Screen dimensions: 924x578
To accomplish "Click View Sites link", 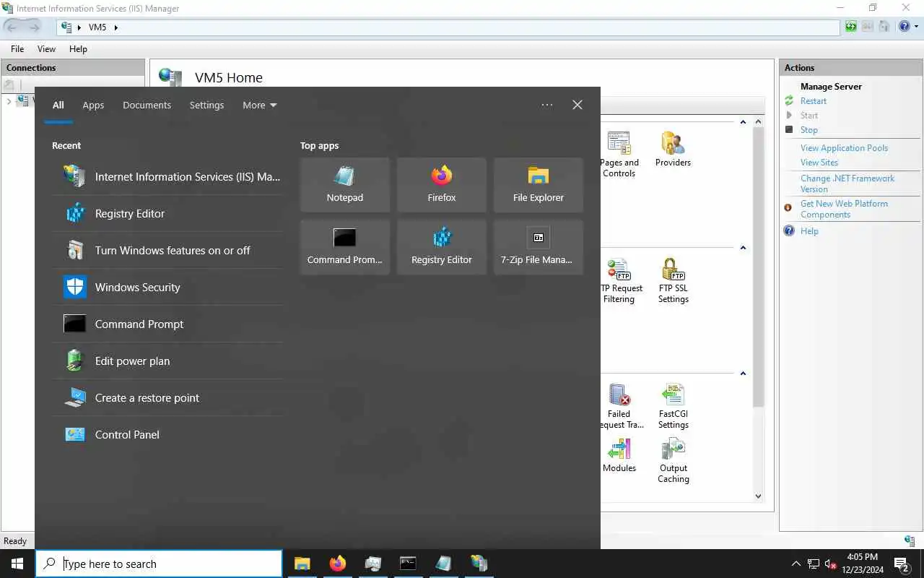I will (x=819, y=163).
